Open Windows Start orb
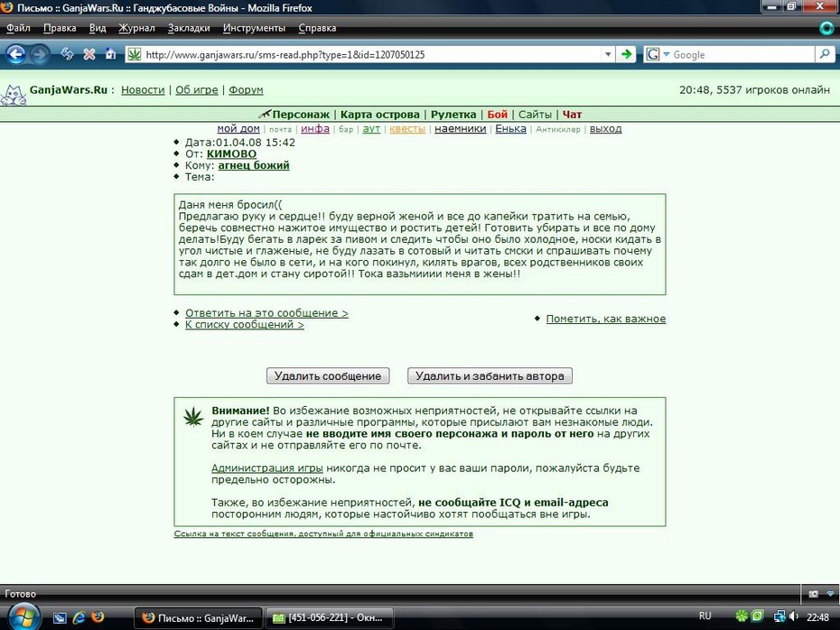 tap(22, 617)
